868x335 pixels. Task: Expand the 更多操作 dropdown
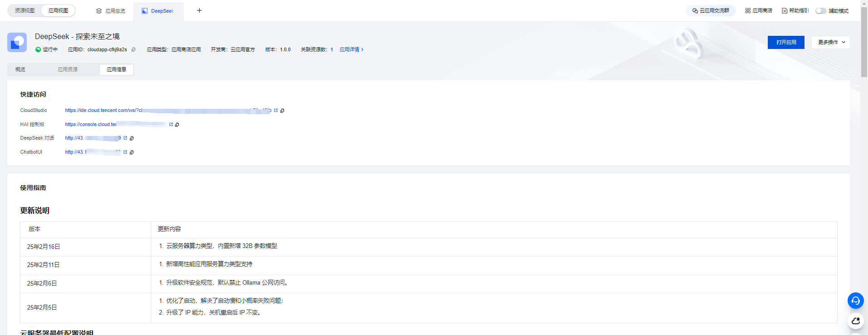click(830, 42)
